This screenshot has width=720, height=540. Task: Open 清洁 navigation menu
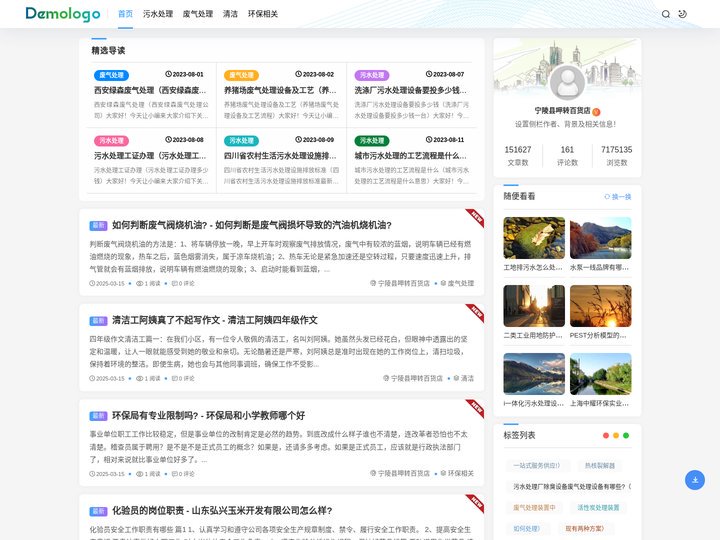(x=231, y=14)
